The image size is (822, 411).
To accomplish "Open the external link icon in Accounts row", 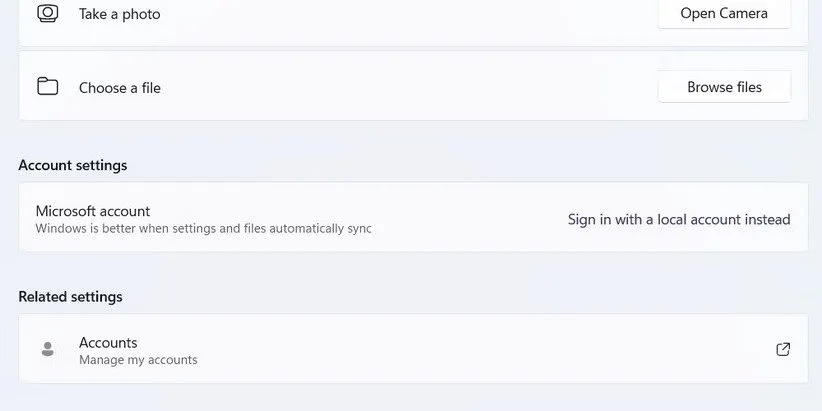I will coord(783,349).
